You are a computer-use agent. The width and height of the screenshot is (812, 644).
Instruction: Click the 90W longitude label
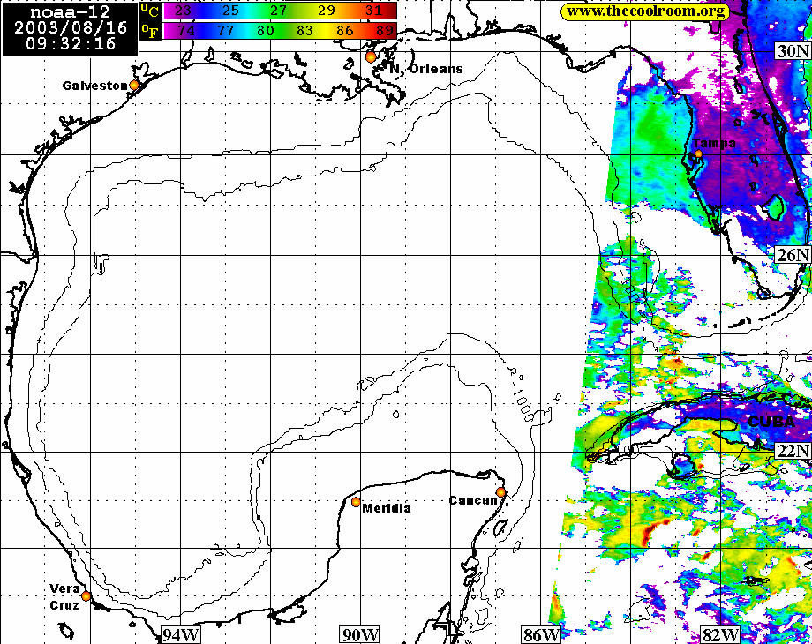[x=360, y=634]
